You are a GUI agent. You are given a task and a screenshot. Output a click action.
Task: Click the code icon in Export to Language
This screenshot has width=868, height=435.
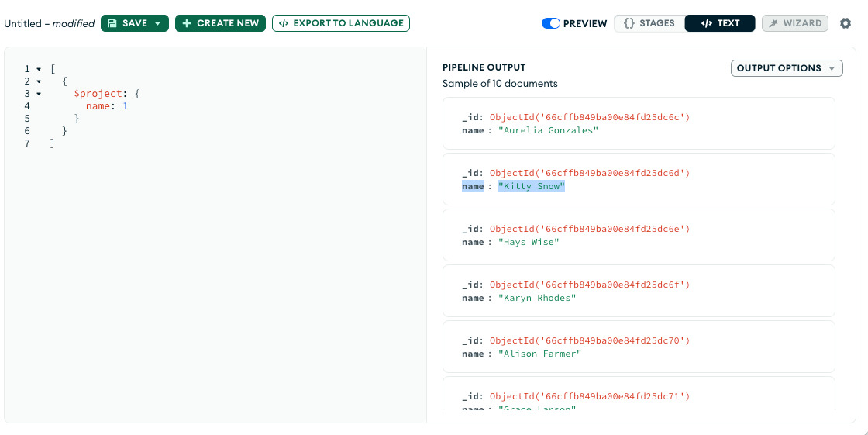pyautogui.click(x=284, y=23)
